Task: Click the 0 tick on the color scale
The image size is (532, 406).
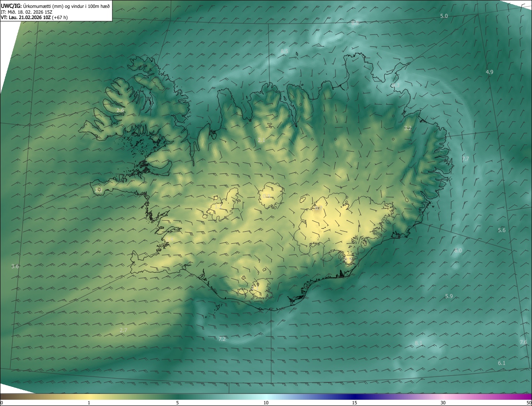Action: click(x=1, y=403)
